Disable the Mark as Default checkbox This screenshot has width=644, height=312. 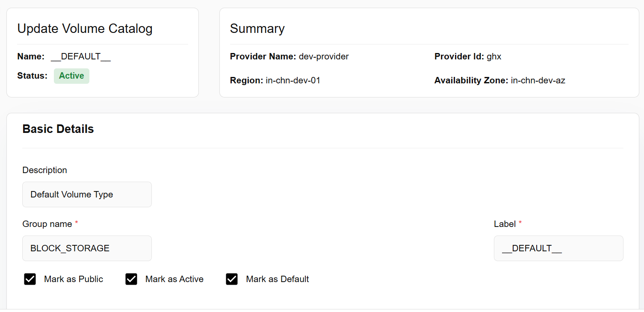(232, 279)
